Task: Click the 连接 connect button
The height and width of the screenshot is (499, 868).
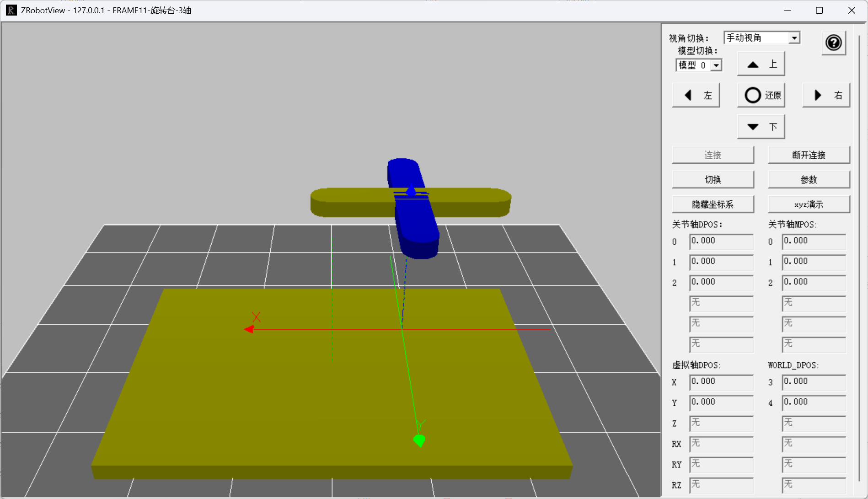Action: coord(713,155)
